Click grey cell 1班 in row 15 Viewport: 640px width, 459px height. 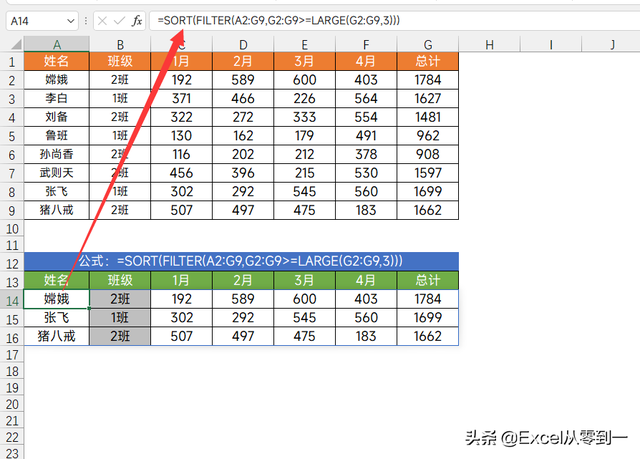coord(120,317)
